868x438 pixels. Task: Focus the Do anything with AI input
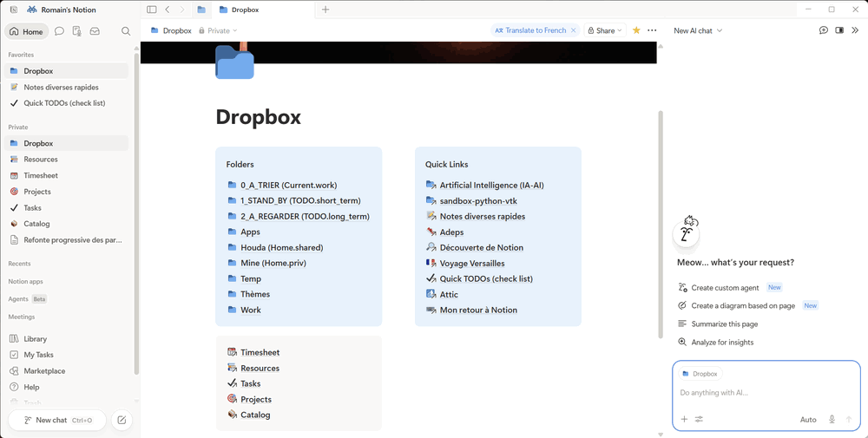(x=766, y=393)
